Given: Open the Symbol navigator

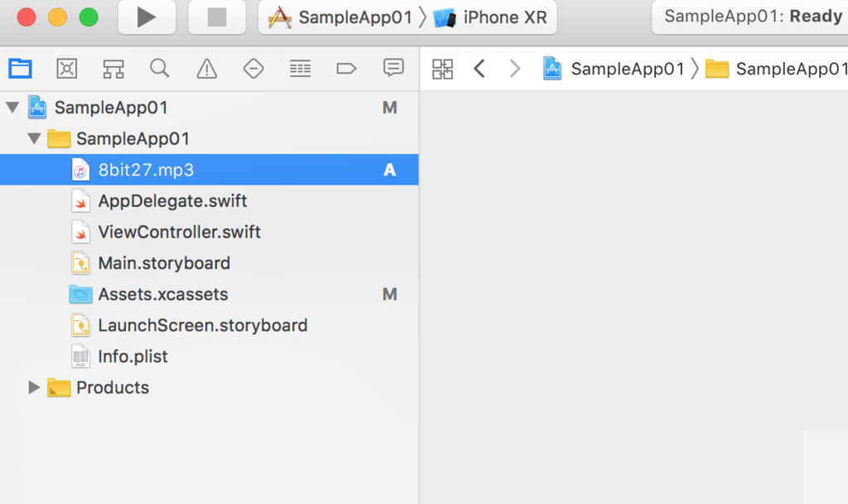Looking at the screenshot, I should [x=113, y=69].
